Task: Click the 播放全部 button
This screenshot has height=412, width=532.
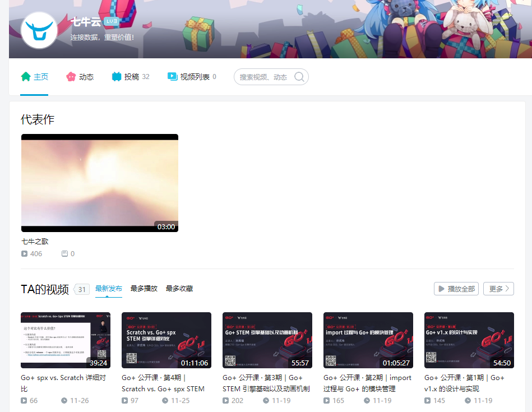Action: coord(456,289)
